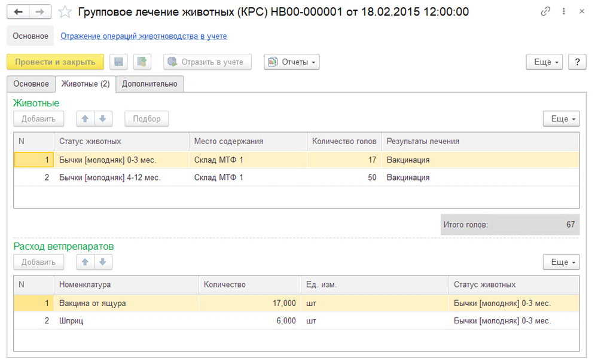Click Склад МТФ 1 cell in row 2
Screen dimensions: 598x364
pyautogui.click(x=248, y=178)
